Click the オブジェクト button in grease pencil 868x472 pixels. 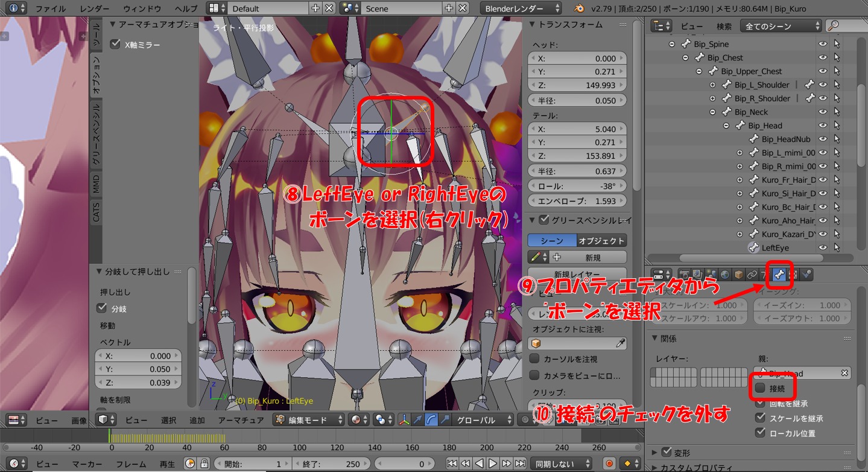coord(601,240)
